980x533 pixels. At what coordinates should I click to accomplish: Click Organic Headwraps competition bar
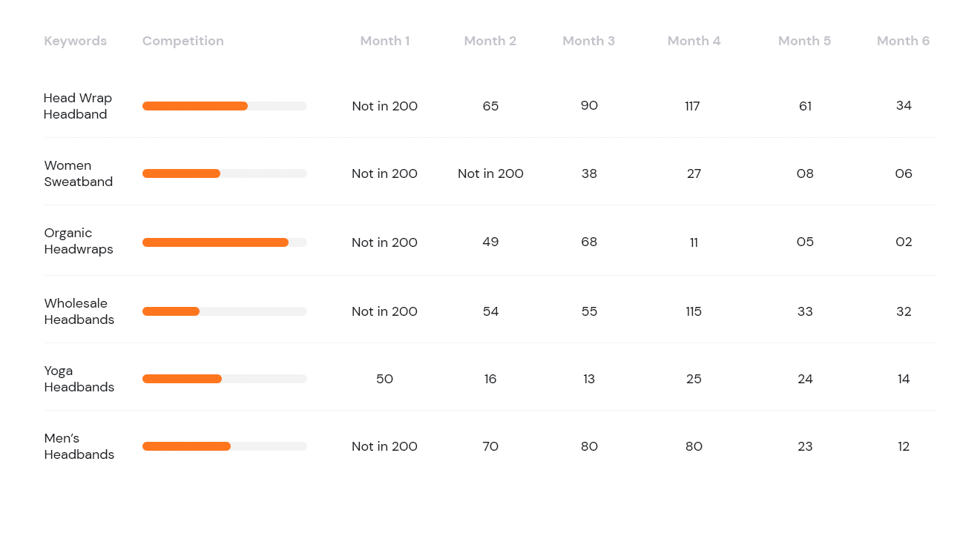tap(225, 242)
